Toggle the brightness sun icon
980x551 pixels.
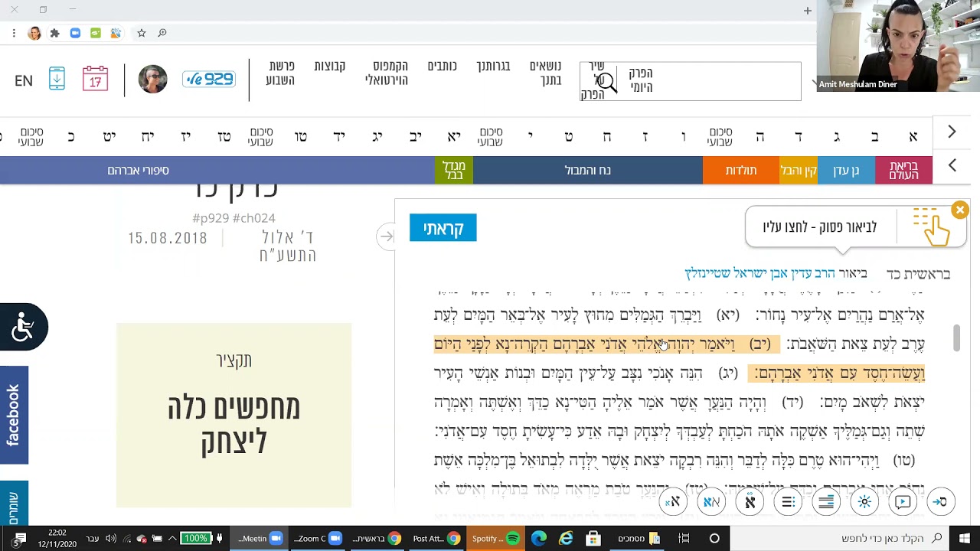[x=864, y=502]
